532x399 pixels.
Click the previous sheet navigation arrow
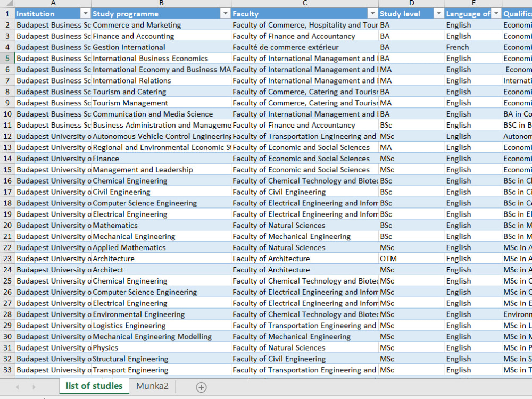(x=18, y=387)
